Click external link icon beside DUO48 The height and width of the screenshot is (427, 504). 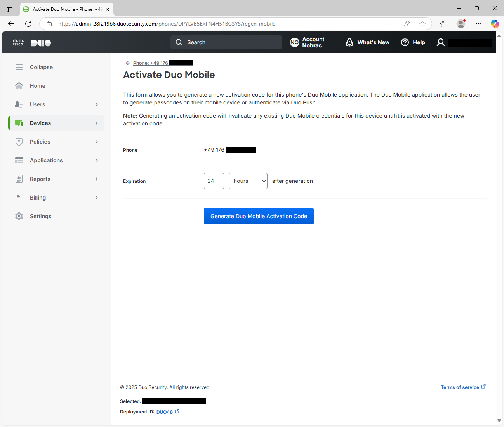pos(177,411)
